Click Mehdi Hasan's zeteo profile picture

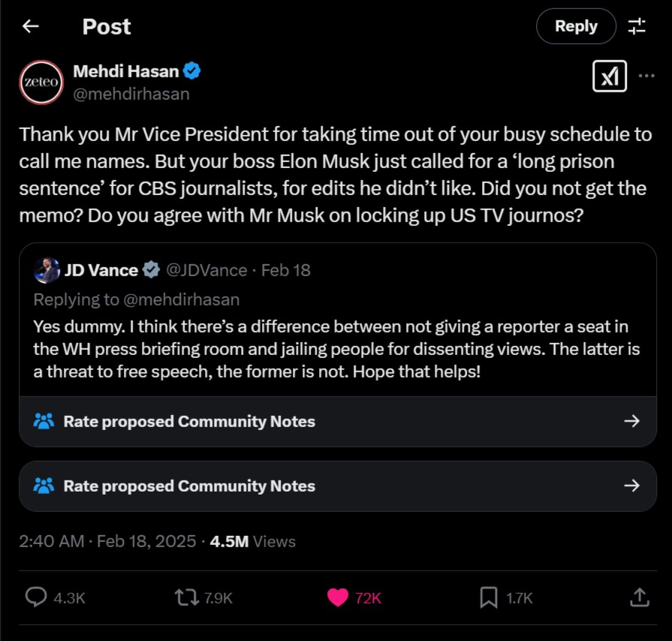(41, 83)
